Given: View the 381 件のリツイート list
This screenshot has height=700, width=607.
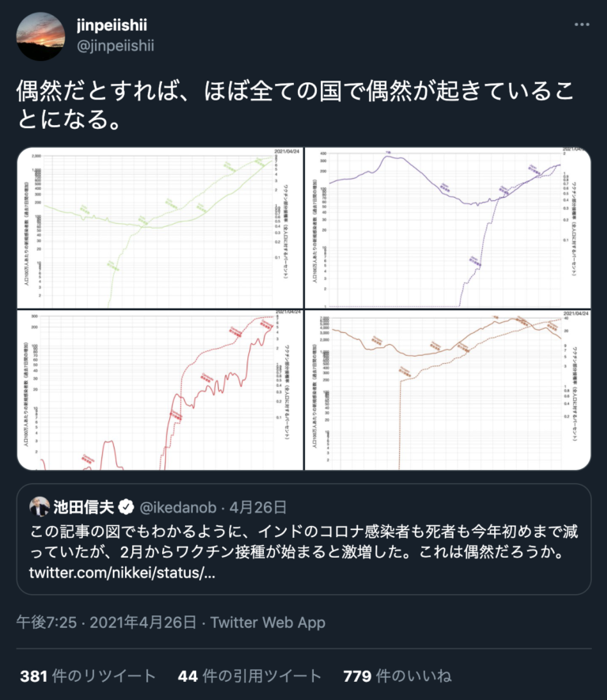Looking at the screenshot, I should (x=88, y=676).
